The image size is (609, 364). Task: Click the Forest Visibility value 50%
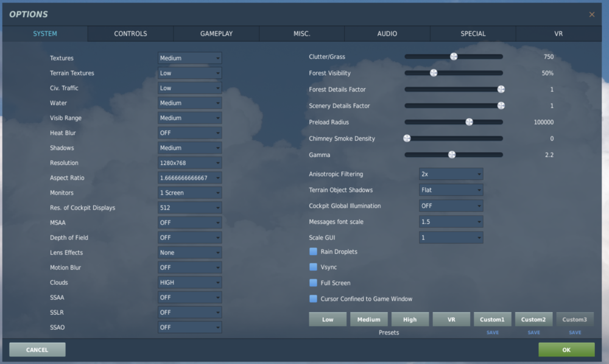pos(547,73)
